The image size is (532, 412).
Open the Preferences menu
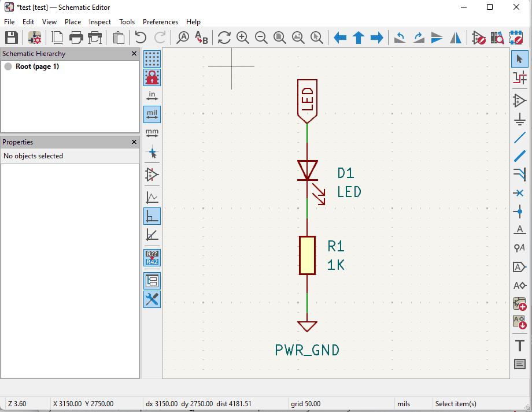click(160, 22)
